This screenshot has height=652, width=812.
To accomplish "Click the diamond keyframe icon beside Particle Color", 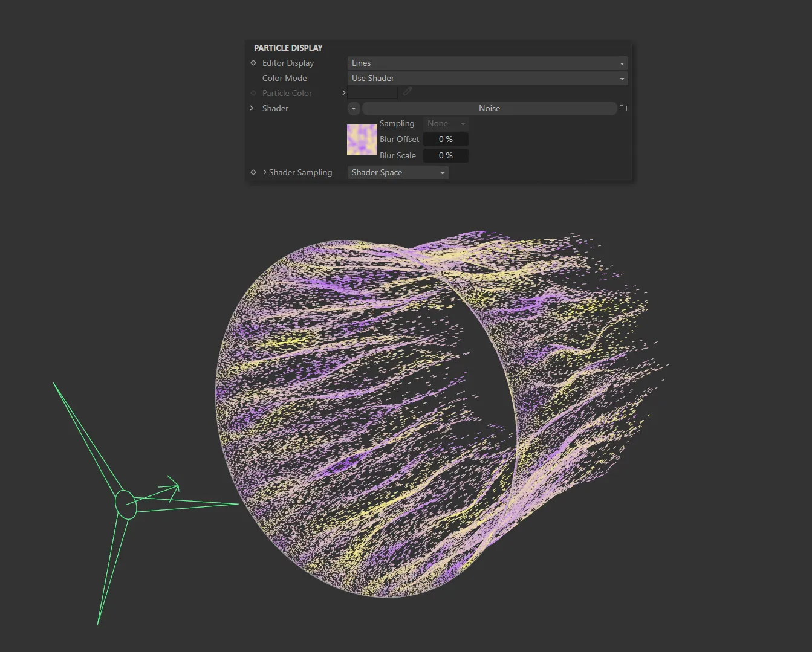I will point(253,93).
